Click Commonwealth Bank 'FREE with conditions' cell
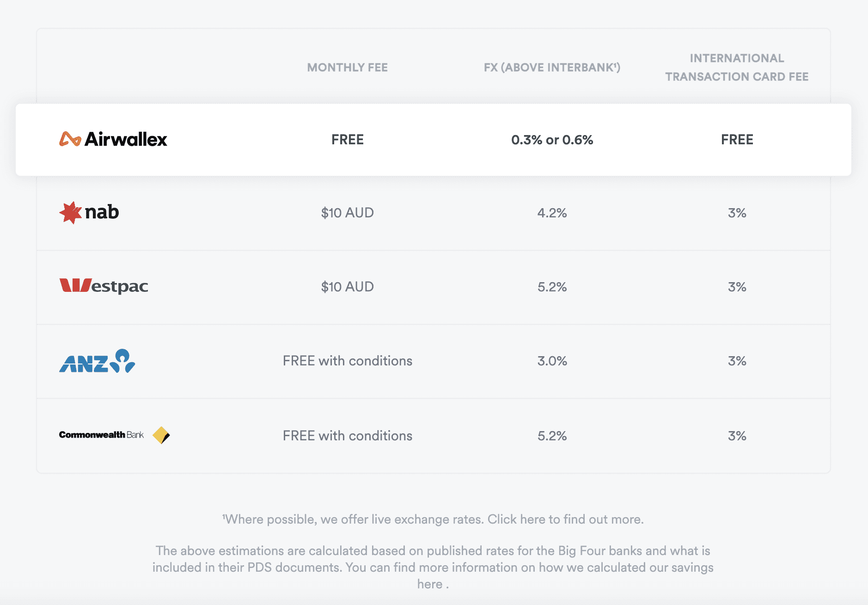 click(348, 436)
